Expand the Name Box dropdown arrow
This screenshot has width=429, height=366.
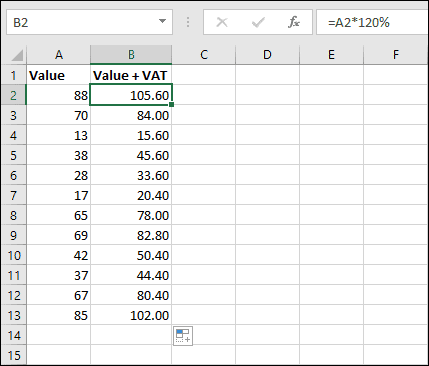pos(162,22)
